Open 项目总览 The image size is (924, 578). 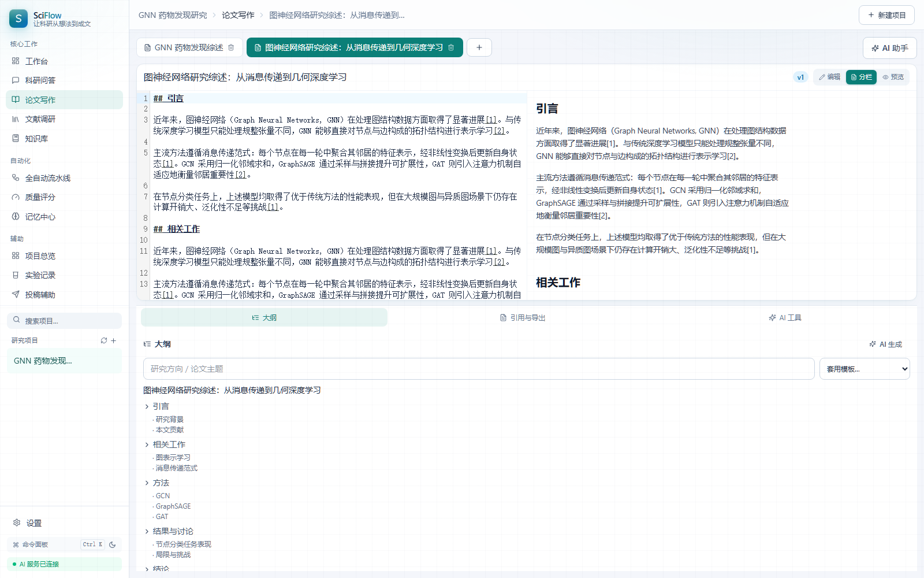(x=64, y=256)
